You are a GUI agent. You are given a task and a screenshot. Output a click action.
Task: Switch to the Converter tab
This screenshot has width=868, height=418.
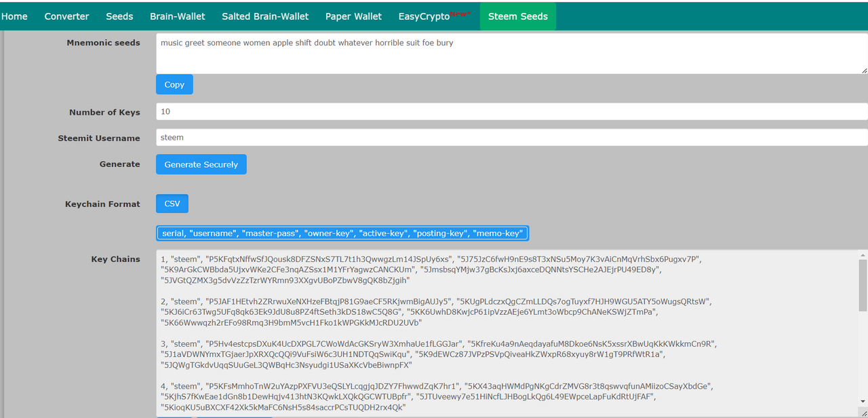pos(66,16)
